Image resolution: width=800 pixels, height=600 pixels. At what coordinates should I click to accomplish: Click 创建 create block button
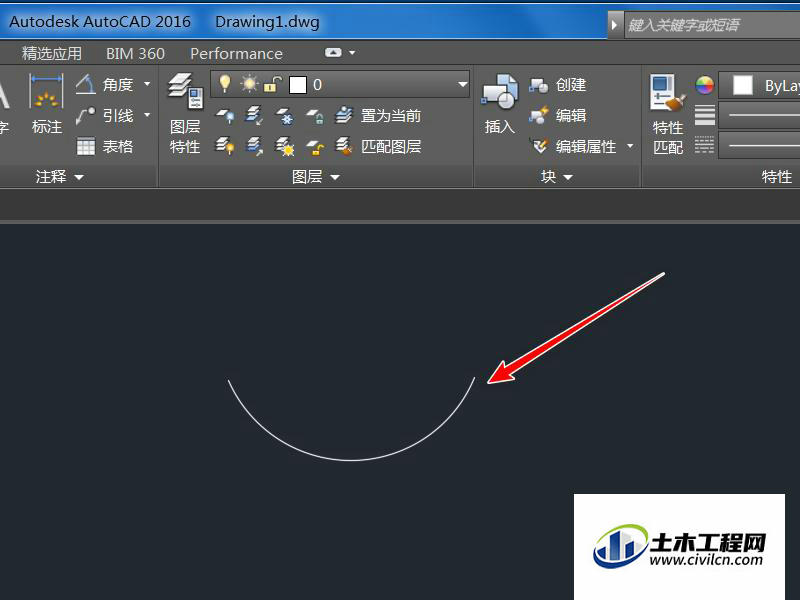click(x=558, y=85)
